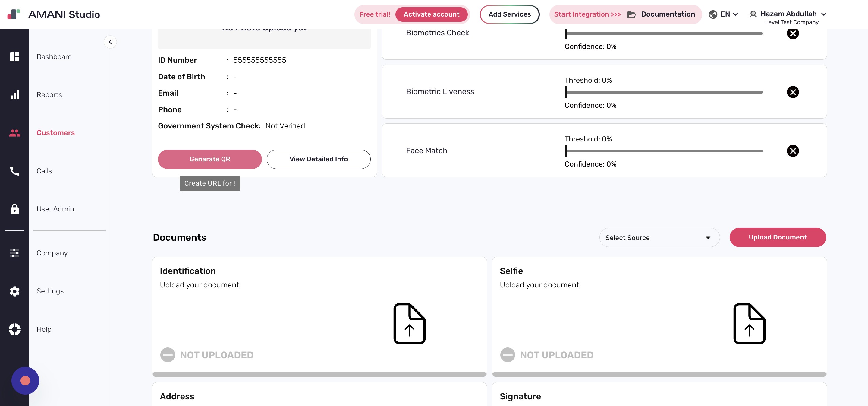Screen dimensions: 868x406
Task: Click the Dashboard sidebar icon
Action: coord(14,57)
